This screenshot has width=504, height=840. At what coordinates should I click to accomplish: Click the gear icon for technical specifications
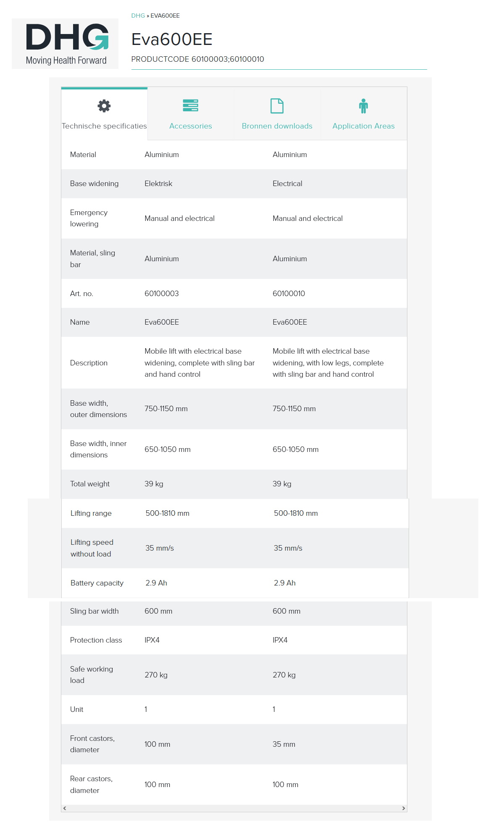click(x=104, y=106)
